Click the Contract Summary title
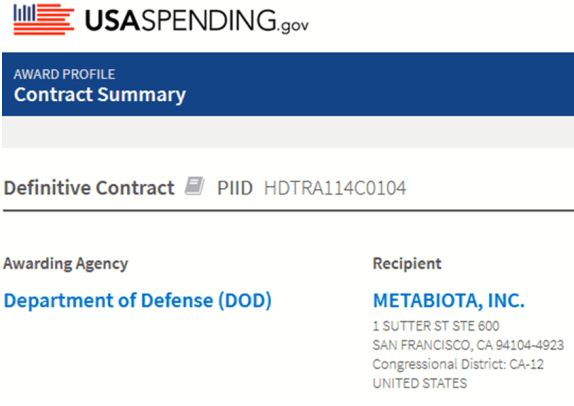This screenshot has height=406, width=574. click(x=100, y=94)
